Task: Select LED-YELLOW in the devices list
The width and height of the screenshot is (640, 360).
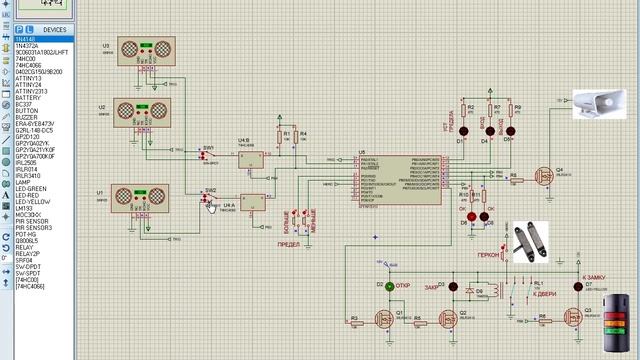Action: click(x=44, y=202)
